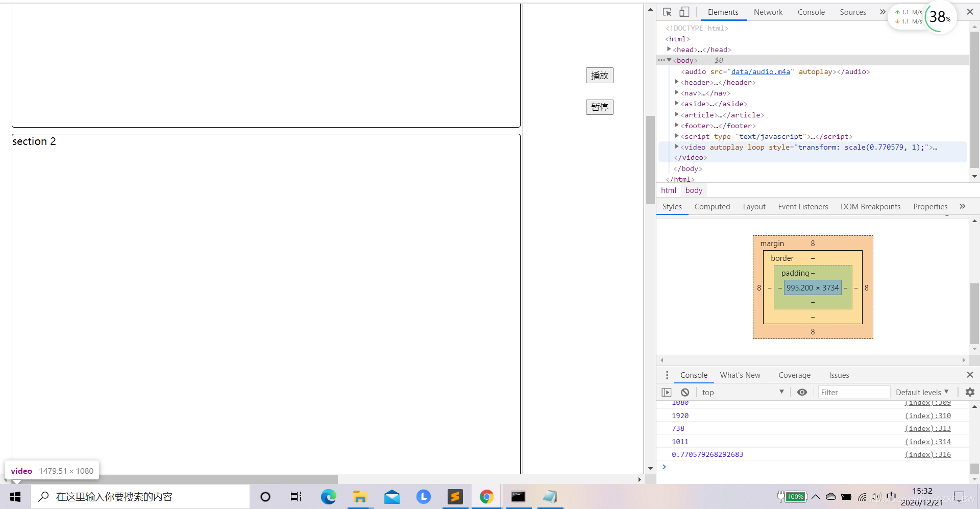Open the Event Listeners pane
The image size is (980, 509).
pos(803,207)
